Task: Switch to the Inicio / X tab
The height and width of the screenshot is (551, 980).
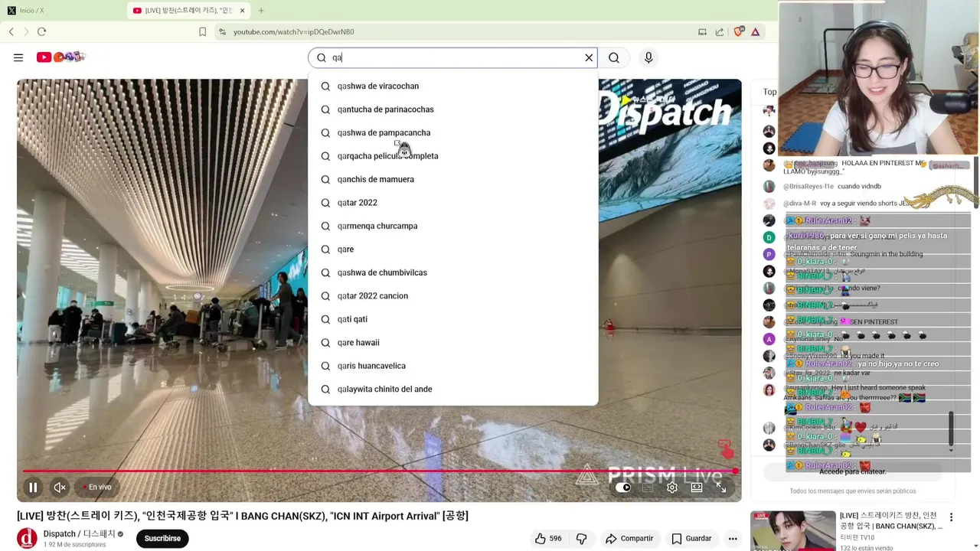Action: tap(61, 11)
